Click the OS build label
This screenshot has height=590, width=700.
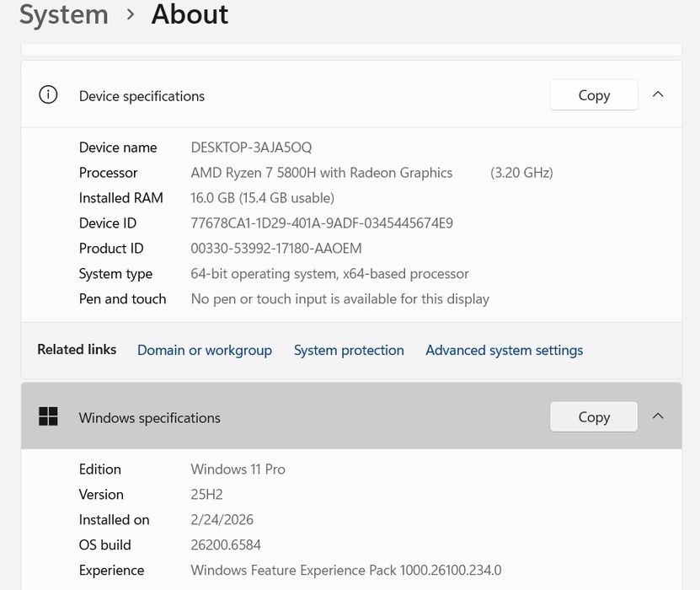(105, 544)
